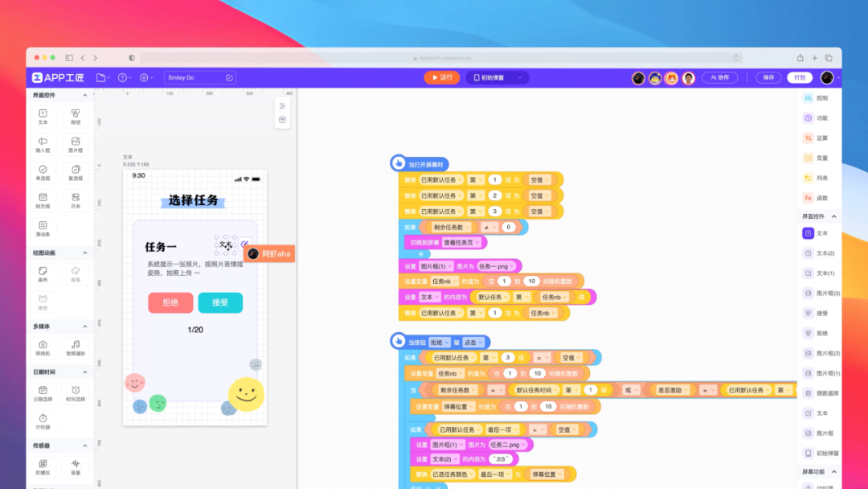This screenshot has width=868, height=489.
Task: Select the 图片框 image box widget in the left palette
Action: (x=76, y=145)
